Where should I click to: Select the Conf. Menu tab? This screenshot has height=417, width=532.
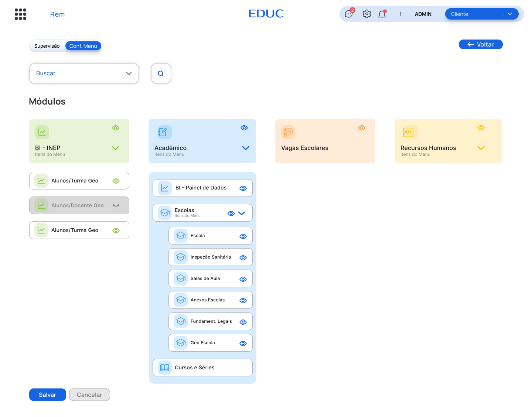point(83,46)
